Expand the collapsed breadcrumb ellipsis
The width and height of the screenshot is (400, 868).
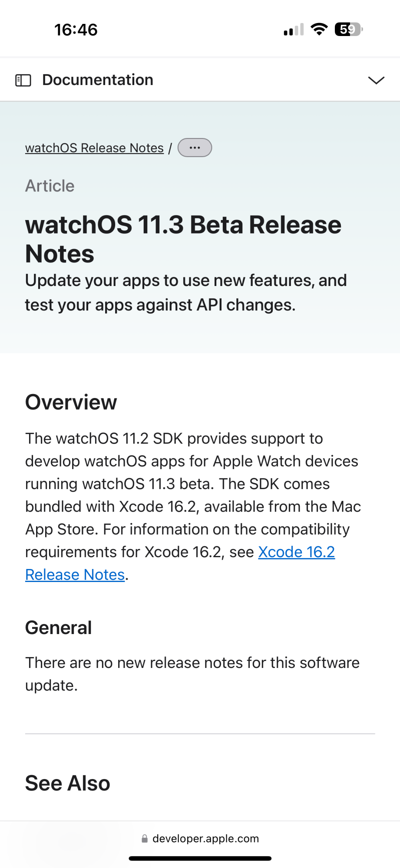(195, 148)
